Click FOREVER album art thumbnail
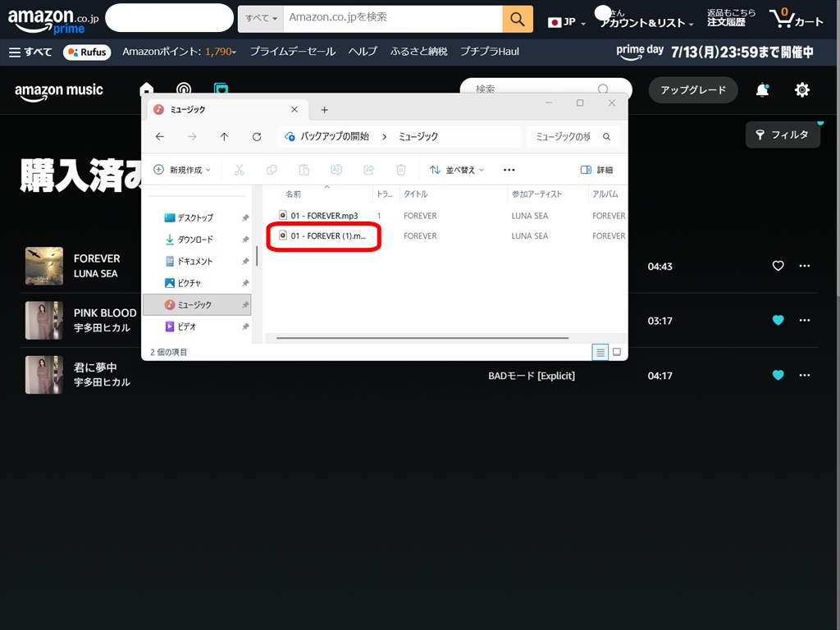Screen dimensions: 840x630 (44, 266)
